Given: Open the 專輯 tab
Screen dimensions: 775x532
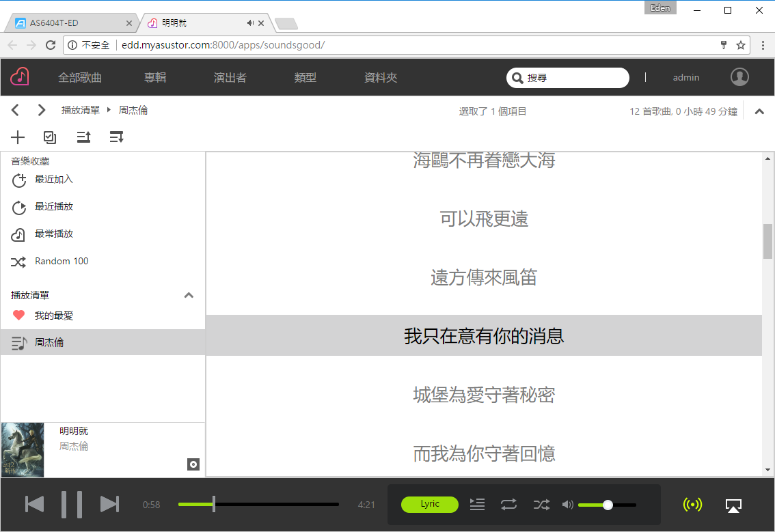Looking at the screenshot, I should (155, 78).
